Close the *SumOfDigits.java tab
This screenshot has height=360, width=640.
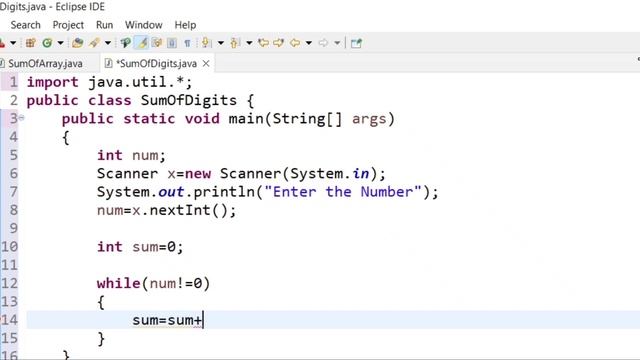coord(206,64)
